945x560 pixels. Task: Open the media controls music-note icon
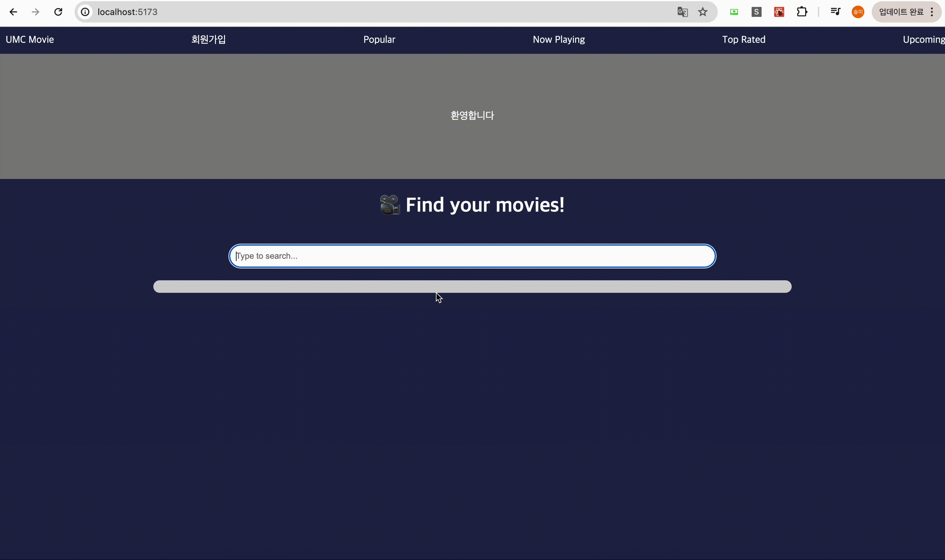click(835, 12)
